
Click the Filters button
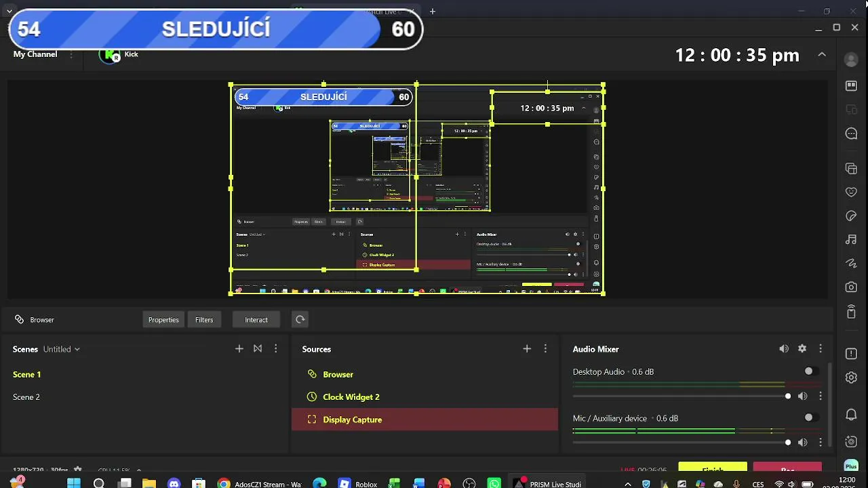click(204, 319)
